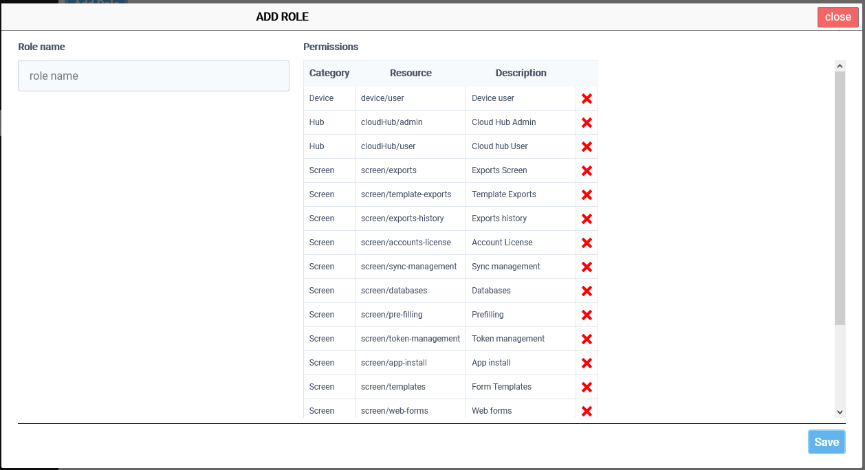The height and width of the screenshot is (470, 865).
Task: Select the screen/app-install resource cell
Action: [410, 362]
